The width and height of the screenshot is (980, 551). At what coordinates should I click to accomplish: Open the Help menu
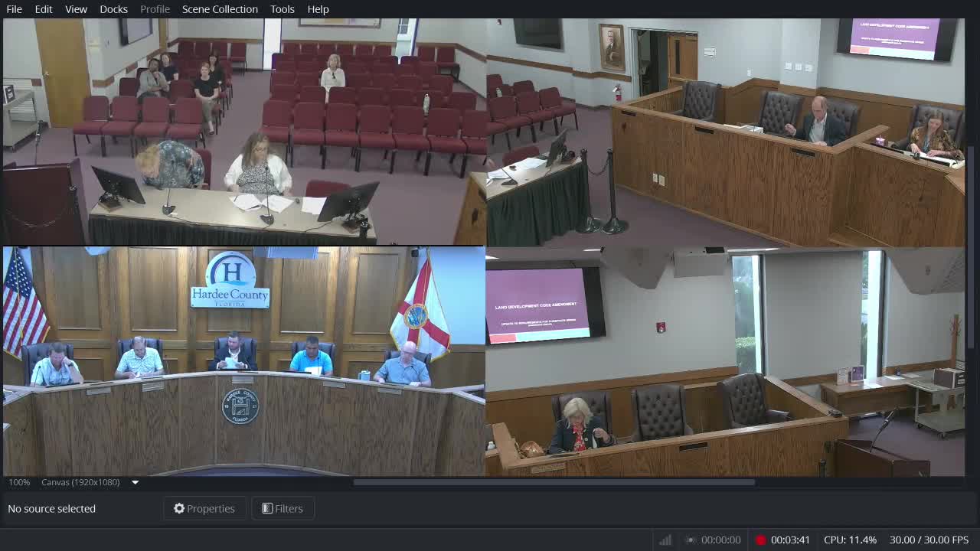pyautogui.click(x=318, y=8)
